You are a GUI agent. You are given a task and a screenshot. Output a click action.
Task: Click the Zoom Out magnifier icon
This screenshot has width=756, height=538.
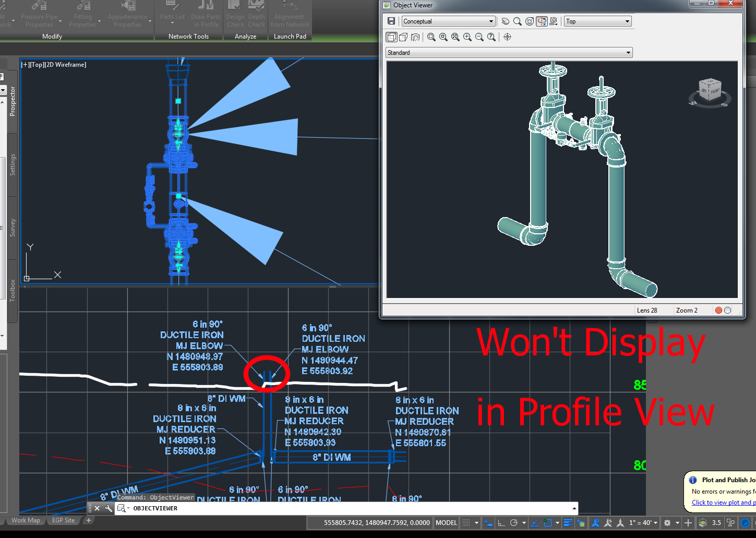click(479, 37)
